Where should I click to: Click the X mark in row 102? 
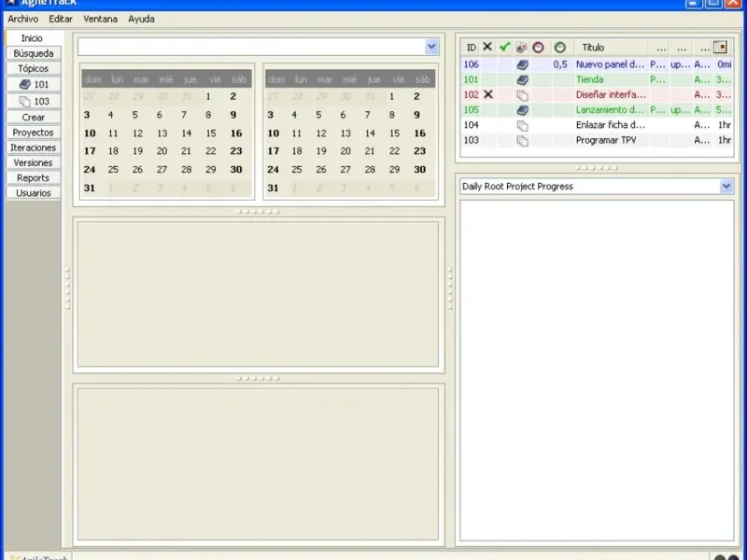pos(487,94)
